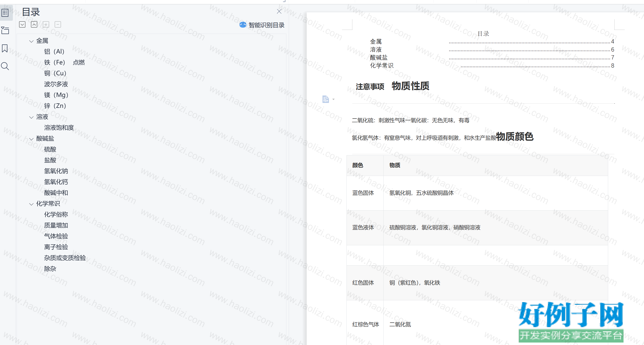Screen dimensions: 644x345
Task: Click the 化学常识 outline heading label
Action: [x=48, y=204]
